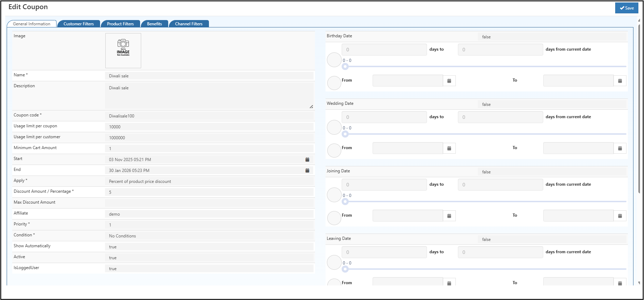Open the Condition dropdown showing No Conditions

click(209, 236)
